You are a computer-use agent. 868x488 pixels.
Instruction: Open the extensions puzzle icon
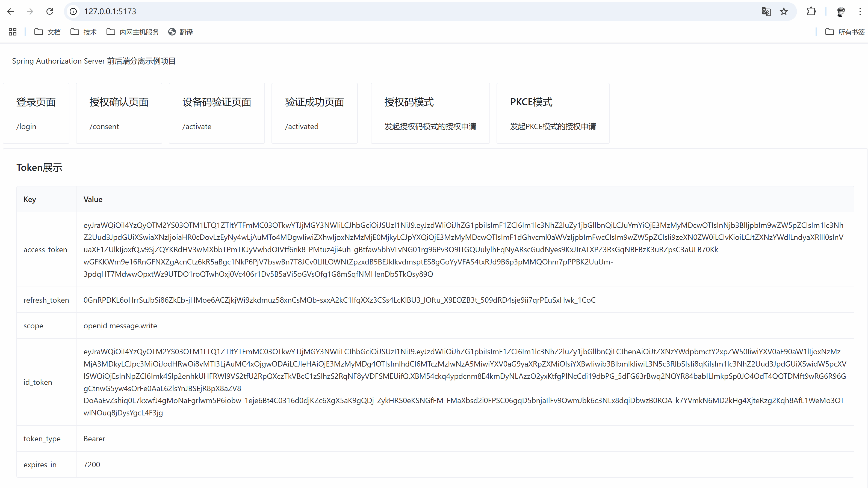pos(811,11)
